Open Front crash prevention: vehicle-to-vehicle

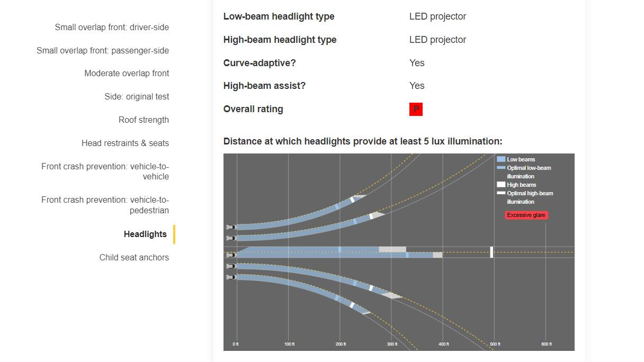(x=105, y=171)
